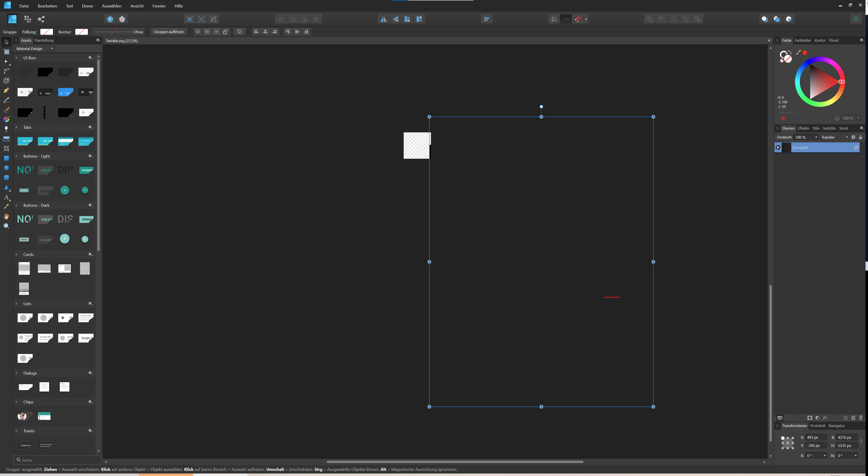Viewport: 868px width, 476px height.
Task: Open the Ansicht menu
Action: [x=137, y=6]
